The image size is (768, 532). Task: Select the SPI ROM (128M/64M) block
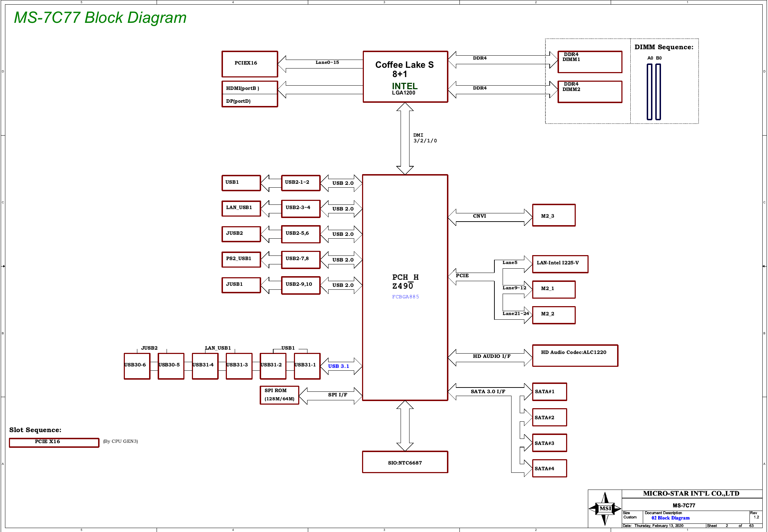279,395
